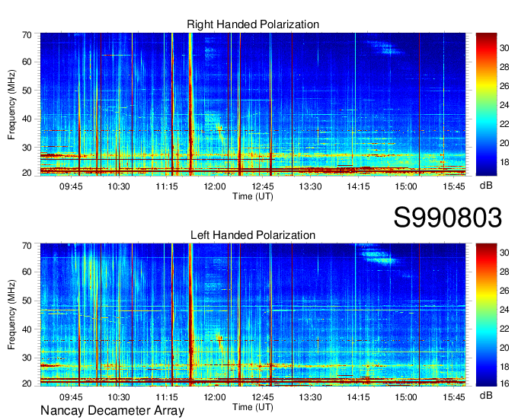Click 50 frequency tick of Left Handed plot
This screenshot has width=518, height=420.
coord(27,301)
